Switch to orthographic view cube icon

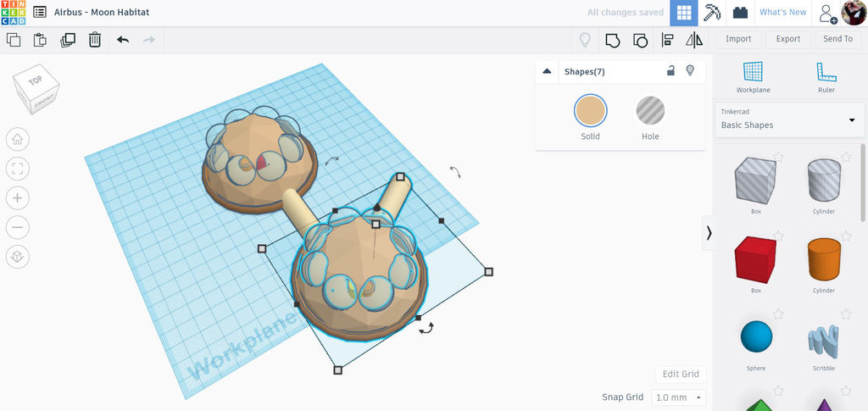[x=17, y=256]
